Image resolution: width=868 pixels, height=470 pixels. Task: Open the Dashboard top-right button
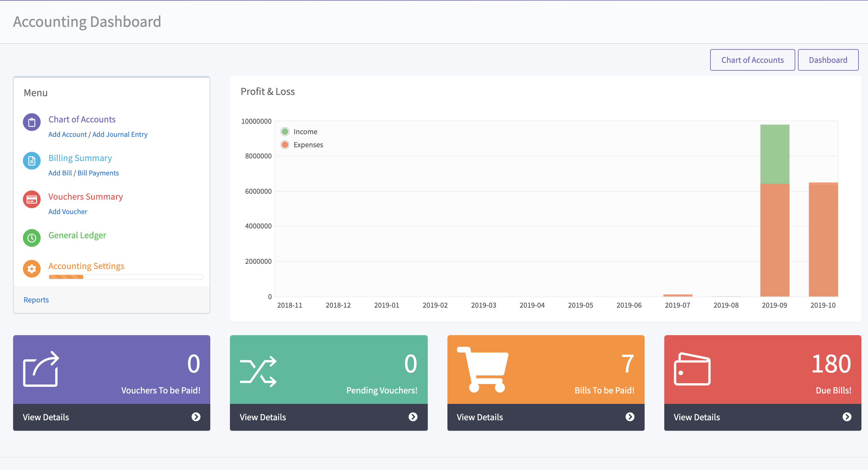coord(828,60)
